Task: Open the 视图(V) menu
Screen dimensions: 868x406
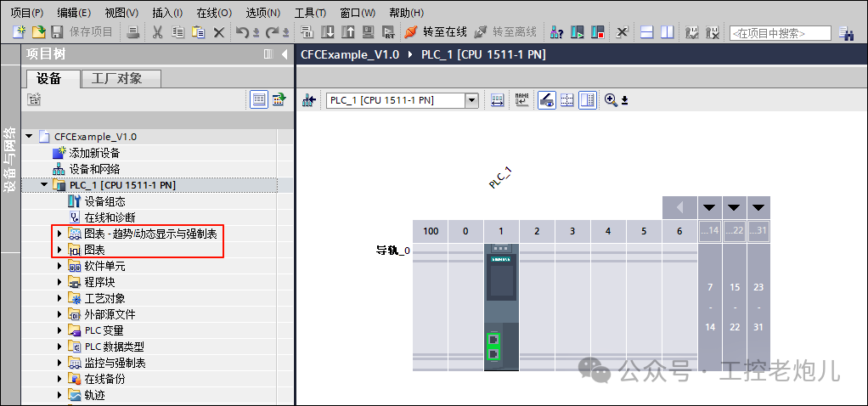Action: pos(121,12)
